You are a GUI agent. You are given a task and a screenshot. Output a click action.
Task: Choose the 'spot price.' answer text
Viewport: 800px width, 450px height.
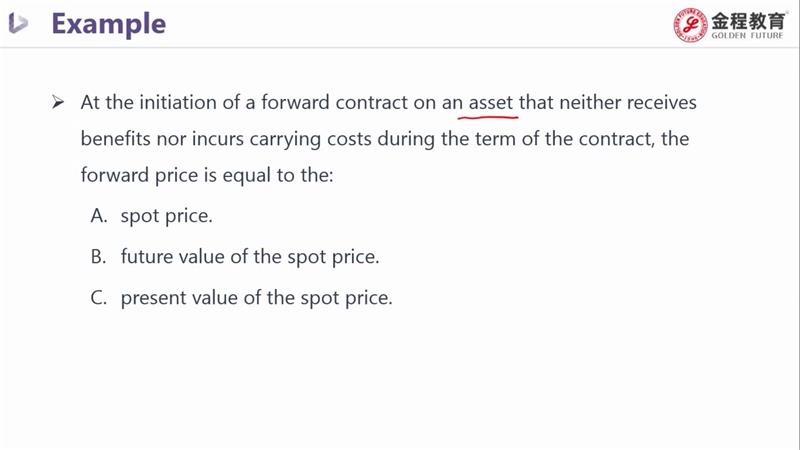coord(166,215)
